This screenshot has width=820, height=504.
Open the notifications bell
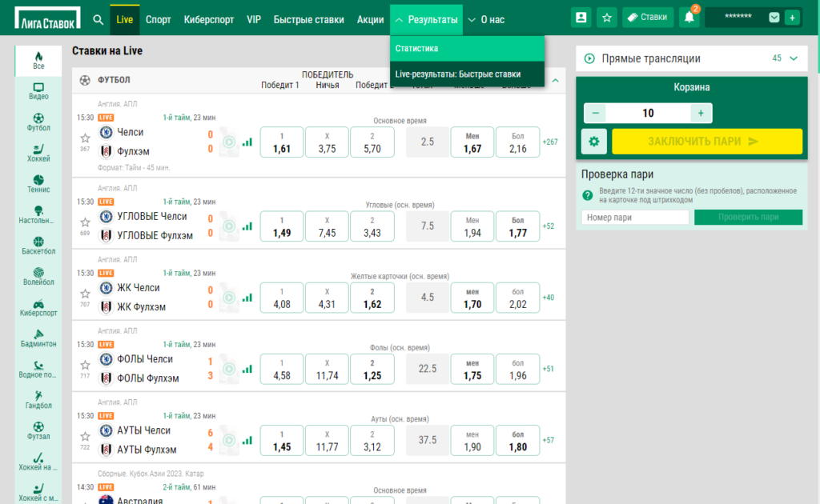click(x=689, y=18)
